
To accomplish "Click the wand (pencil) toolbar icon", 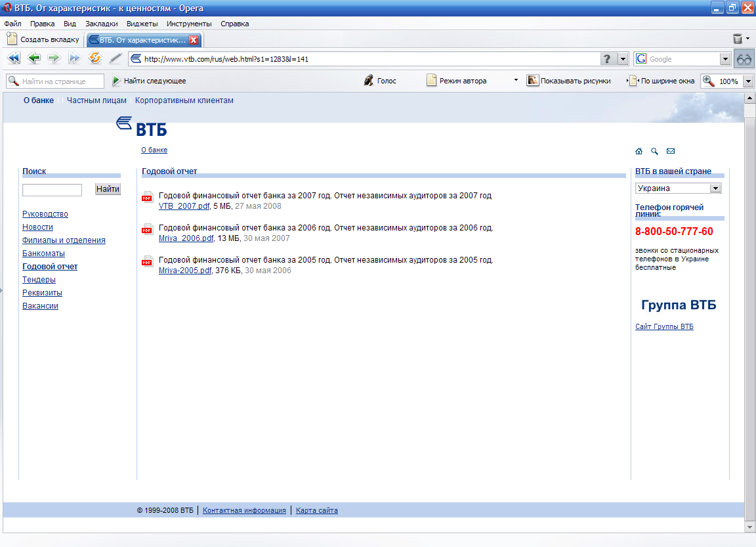I will (115, 58).
